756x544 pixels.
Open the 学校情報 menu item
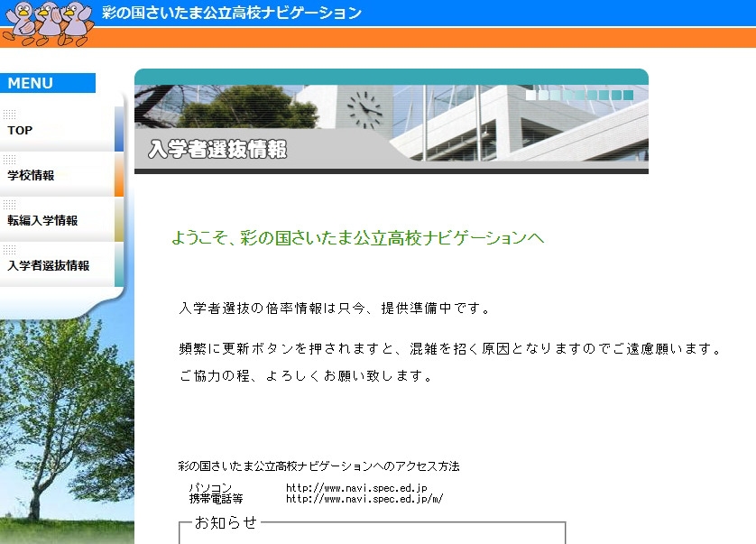coord(61,175)
